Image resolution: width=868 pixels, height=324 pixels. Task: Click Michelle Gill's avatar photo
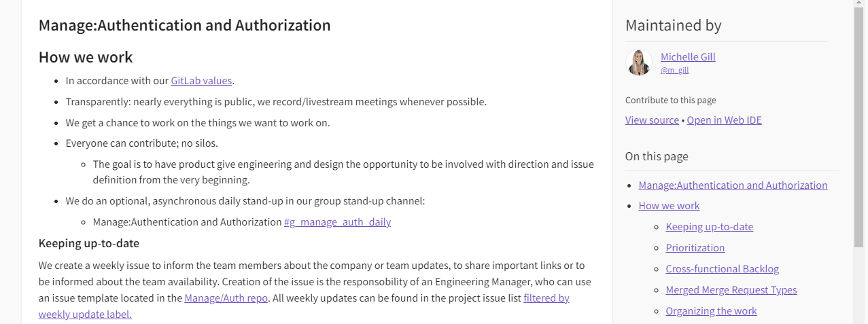pyautogui.click(x=638, y=62)
